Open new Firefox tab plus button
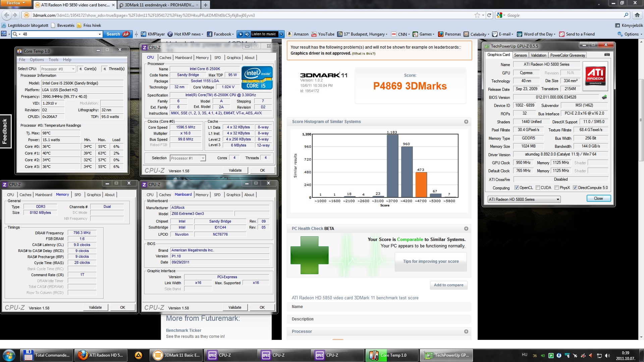The height and width of the screenshot is (362, 644). 205,5
